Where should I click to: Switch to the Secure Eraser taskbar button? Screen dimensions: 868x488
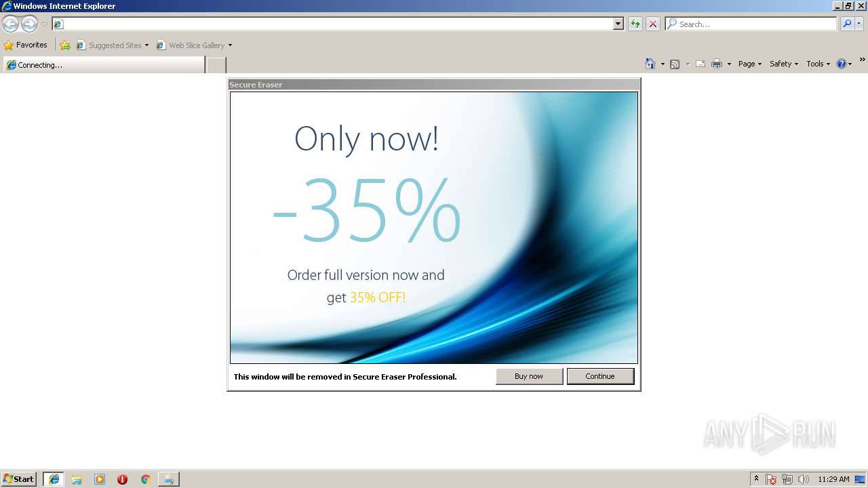(x=169, y=479)
